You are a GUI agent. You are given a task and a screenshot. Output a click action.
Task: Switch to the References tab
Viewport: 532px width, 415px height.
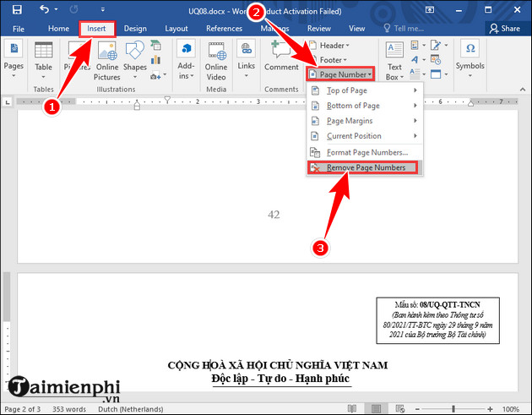[224, 29]
